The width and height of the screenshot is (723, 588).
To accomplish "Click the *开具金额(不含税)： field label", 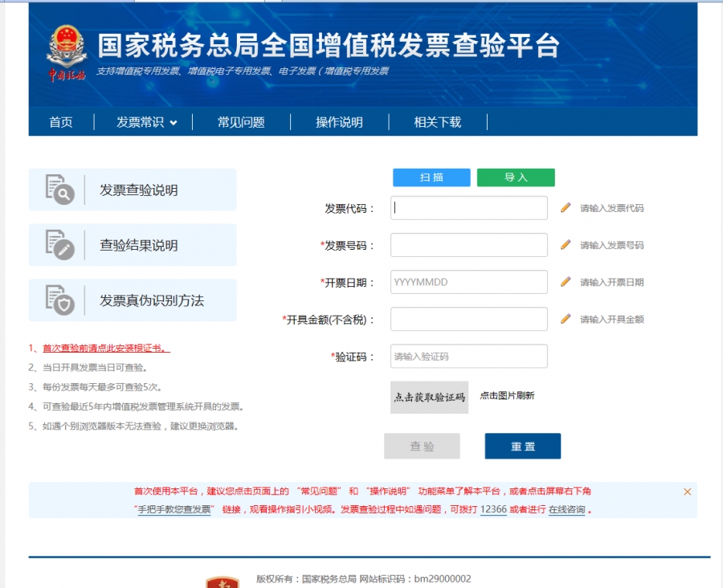I will 329,320.
